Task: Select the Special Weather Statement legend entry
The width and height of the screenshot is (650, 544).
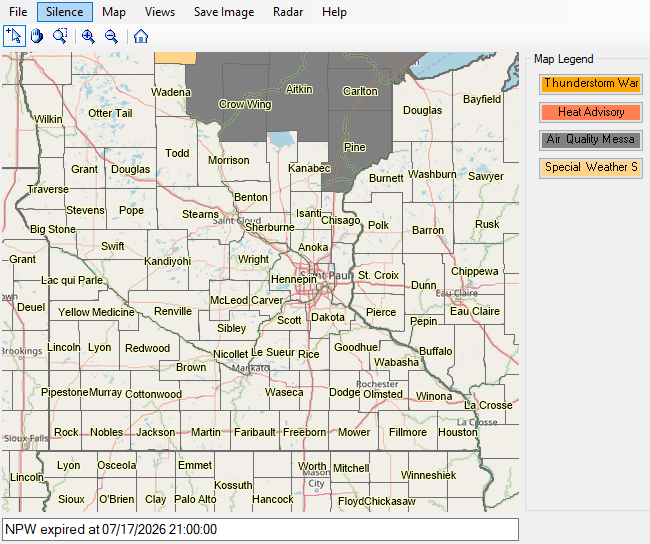Action: (x=591, y=168)
